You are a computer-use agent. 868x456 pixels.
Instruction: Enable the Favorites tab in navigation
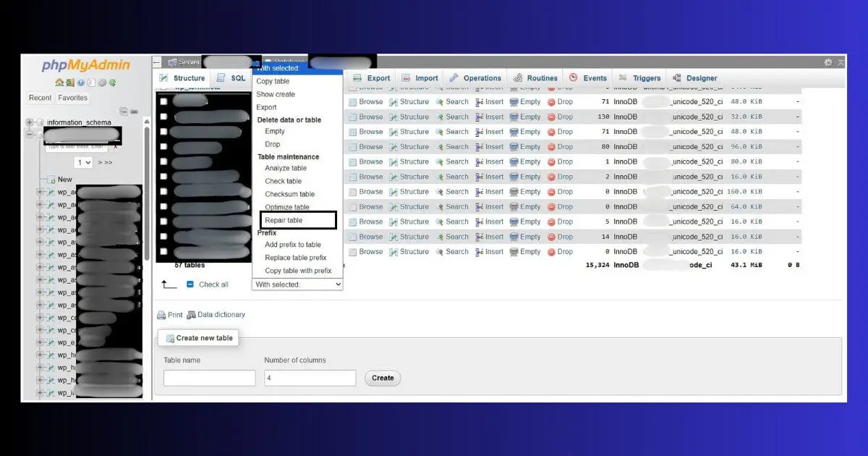(x=72, y=98)
